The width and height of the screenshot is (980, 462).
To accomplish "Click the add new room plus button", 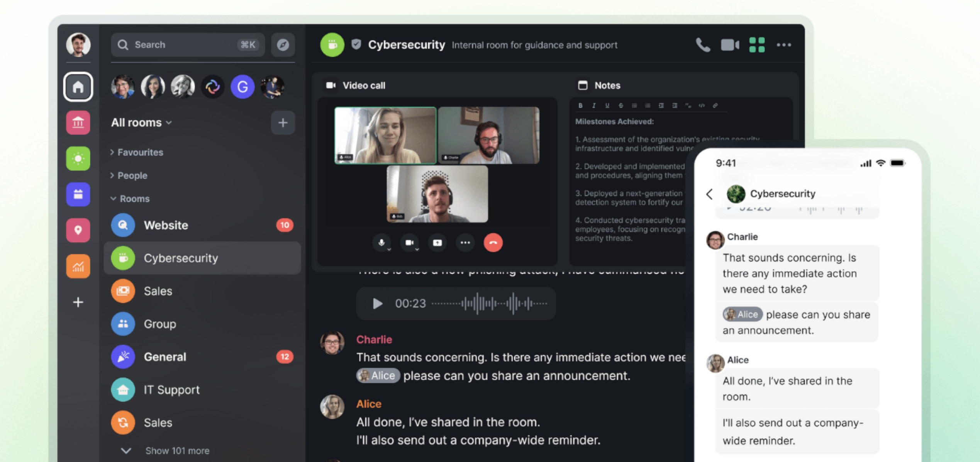I will point(282,122).
